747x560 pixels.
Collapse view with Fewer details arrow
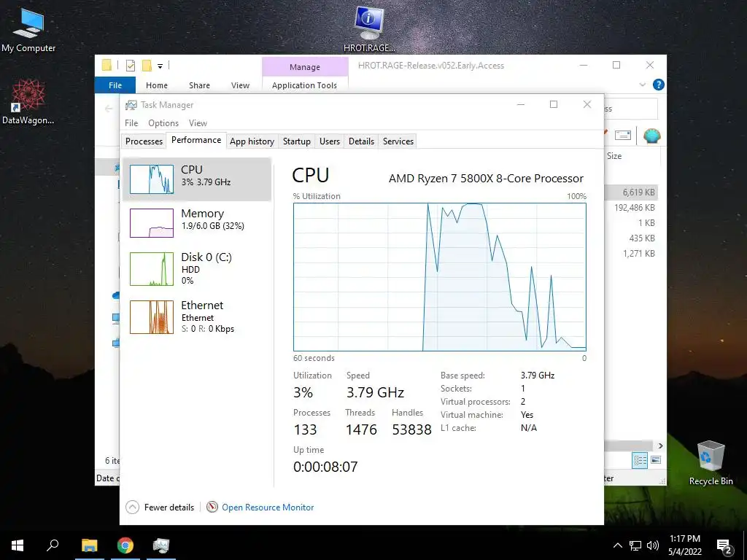(133, 507)
